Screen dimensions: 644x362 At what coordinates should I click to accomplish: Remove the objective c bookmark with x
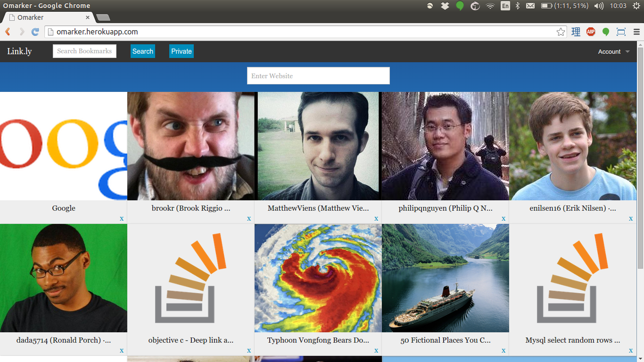pos(249,350)
